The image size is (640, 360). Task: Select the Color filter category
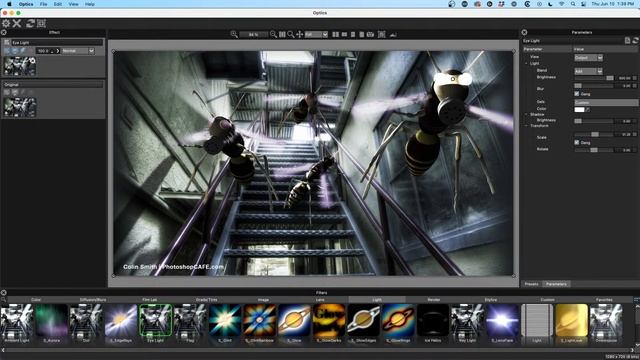[36, 300]
